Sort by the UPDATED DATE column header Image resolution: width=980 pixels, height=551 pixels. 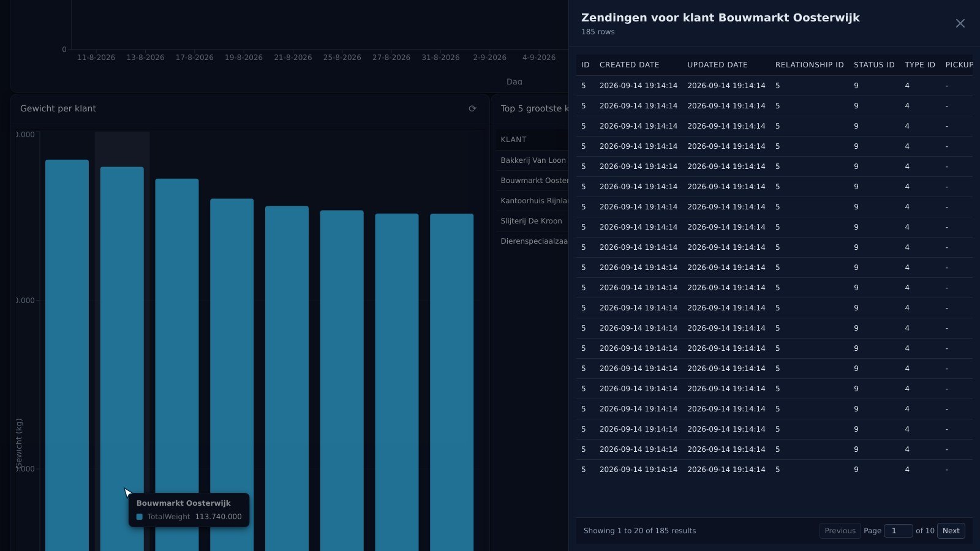[x=717, y=65]
